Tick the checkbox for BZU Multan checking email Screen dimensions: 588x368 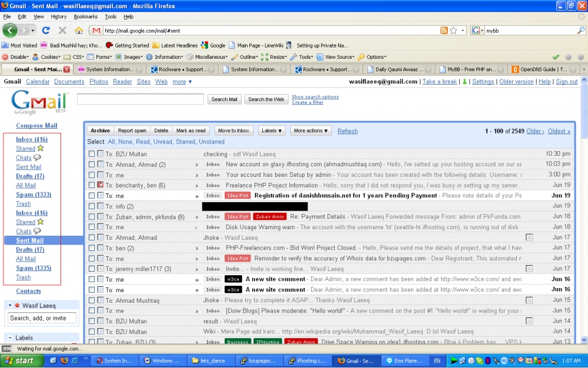click(x=92, y=154)
